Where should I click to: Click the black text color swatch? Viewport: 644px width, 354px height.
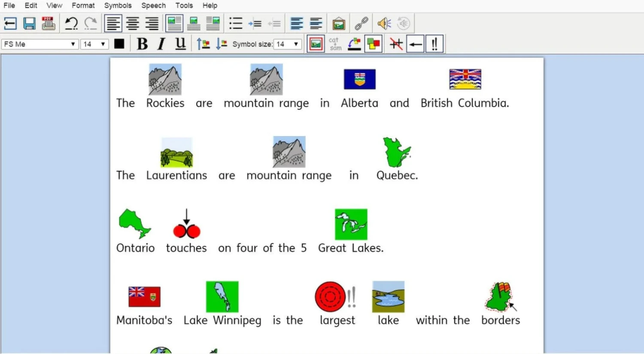(119, 44)
